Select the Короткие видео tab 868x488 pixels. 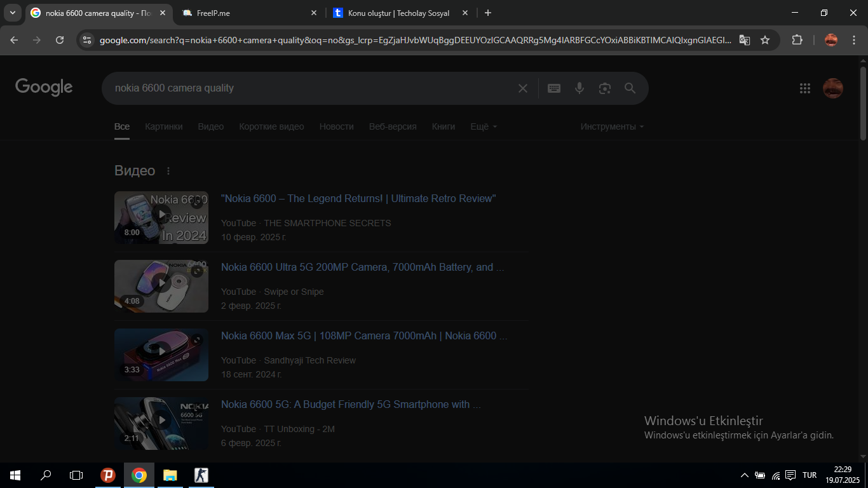click(x=272, y=126)
